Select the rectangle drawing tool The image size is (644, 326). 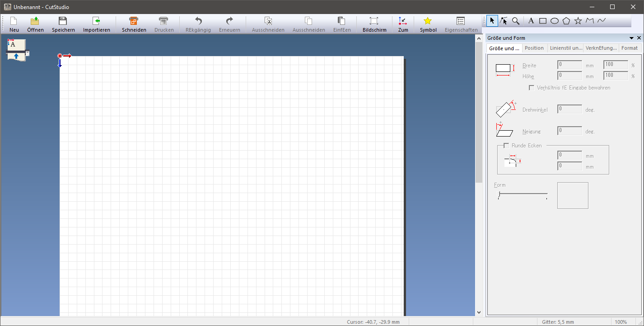pyautogui.click(x=543, y=21)
